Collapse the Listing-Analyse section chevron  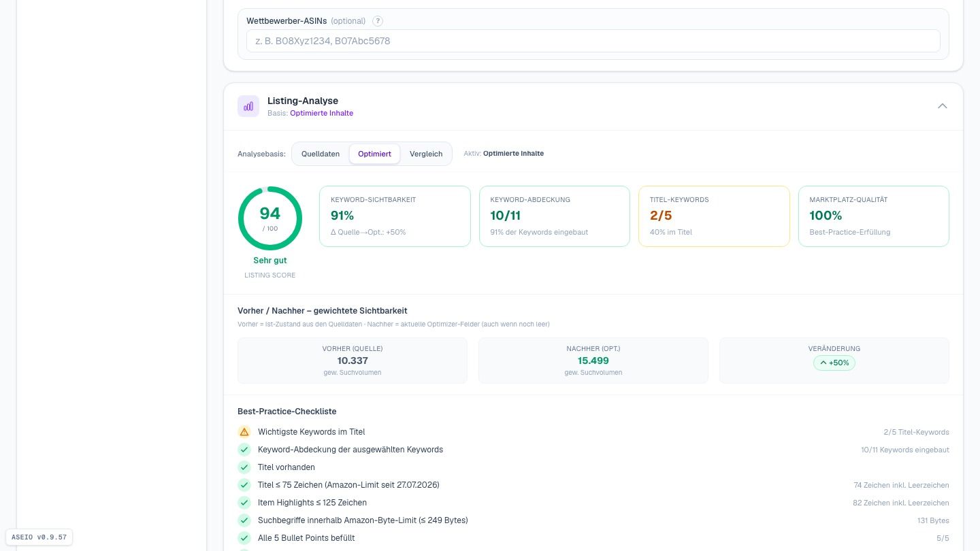942,106
